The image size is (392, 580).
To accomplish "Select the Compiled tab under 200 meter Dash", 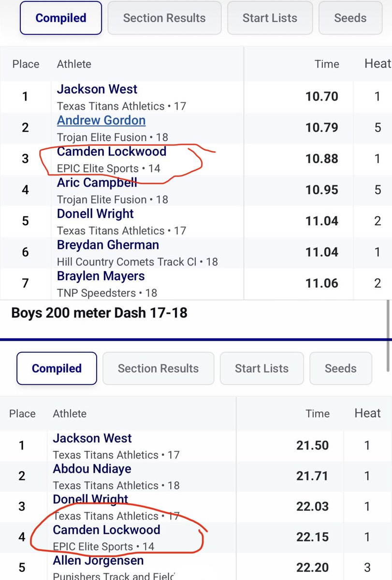I will coord(57,368).
